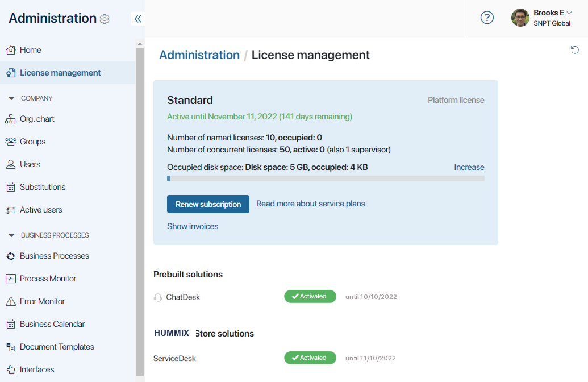This screenshot has width=588, height=382.
Task: Open Active users menu item
Action: [x=68, y=210]
